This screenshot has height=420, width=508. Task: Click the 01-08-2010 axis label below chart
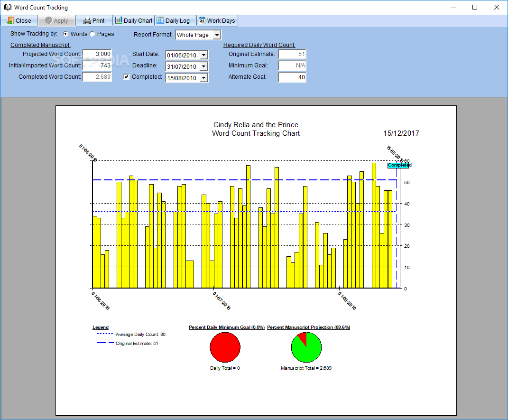347,301
